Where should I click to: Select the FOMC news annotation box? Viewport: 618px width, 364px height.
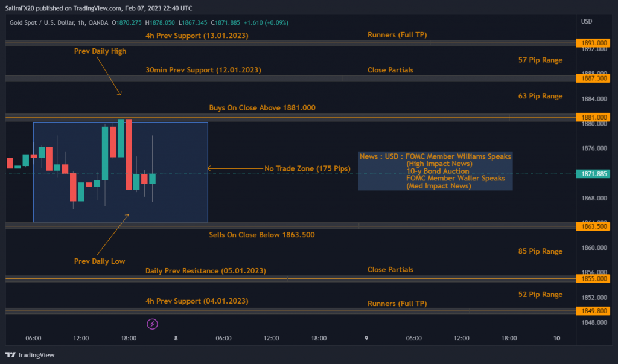(435, 171)
